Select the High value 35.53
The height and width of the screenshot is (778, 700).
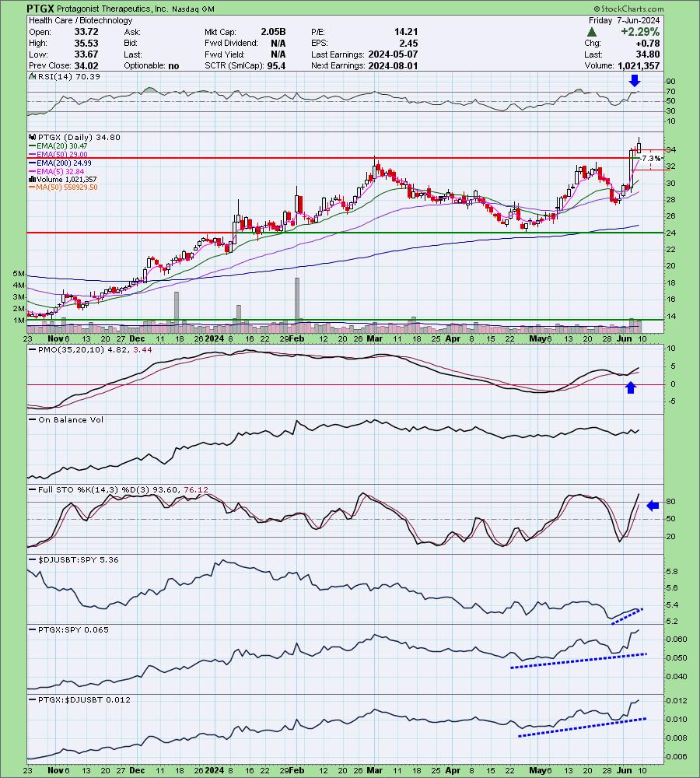click(x=86, y=43)
